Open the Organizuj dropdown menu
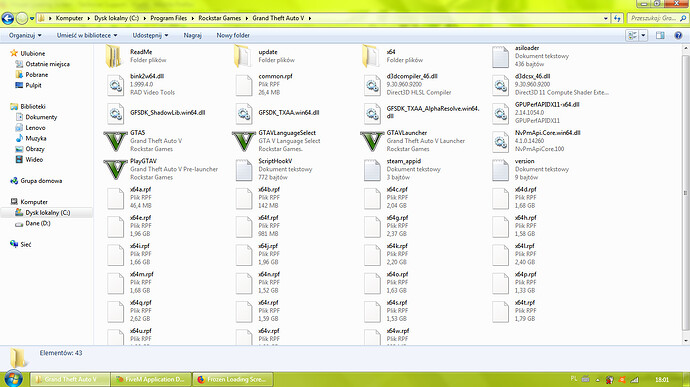The width and height of the screenshot is (690, 387). (25, 35)
